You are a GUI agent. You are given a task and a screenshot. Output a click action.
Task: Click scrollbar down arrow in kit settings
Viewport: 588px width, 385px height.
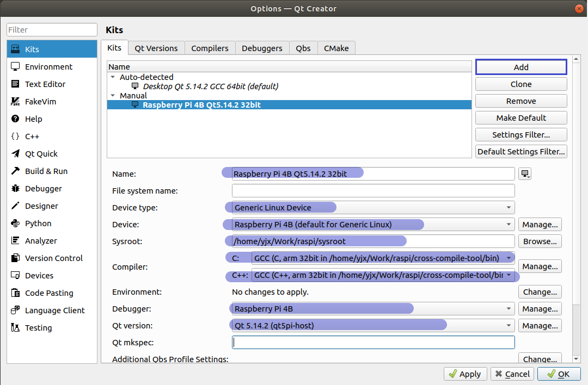click(x=576, y=359)
